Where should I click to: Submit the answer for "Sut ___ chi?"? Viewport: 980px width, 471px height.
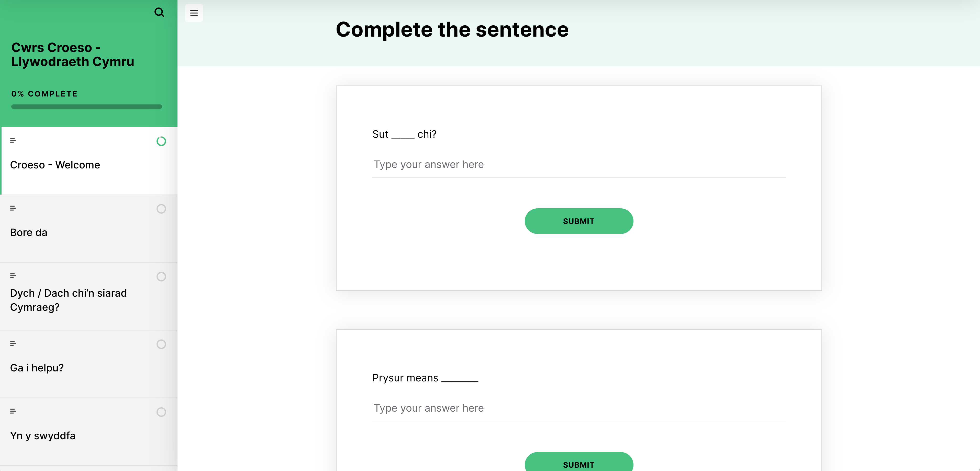coord(578,221)
